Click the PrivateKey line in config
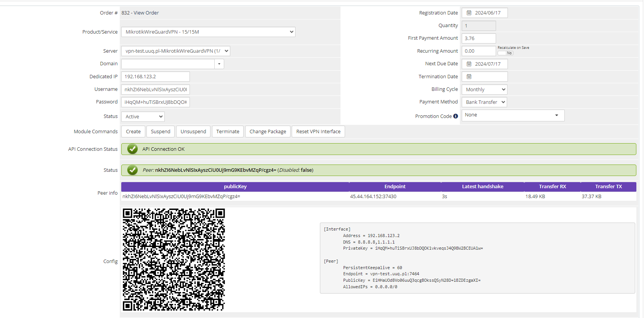The image size is (644, 318). coord(413,249)
